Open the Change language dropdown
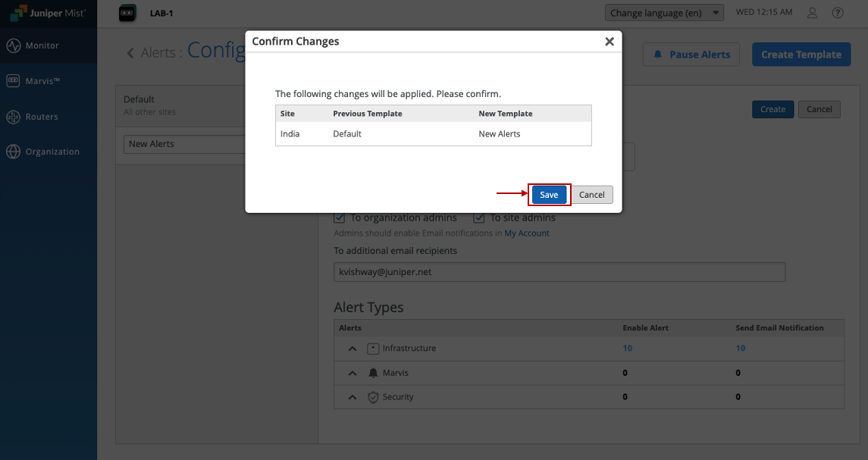Image resolution: width=868 pixels, height=460 pixels. [665, 13]
